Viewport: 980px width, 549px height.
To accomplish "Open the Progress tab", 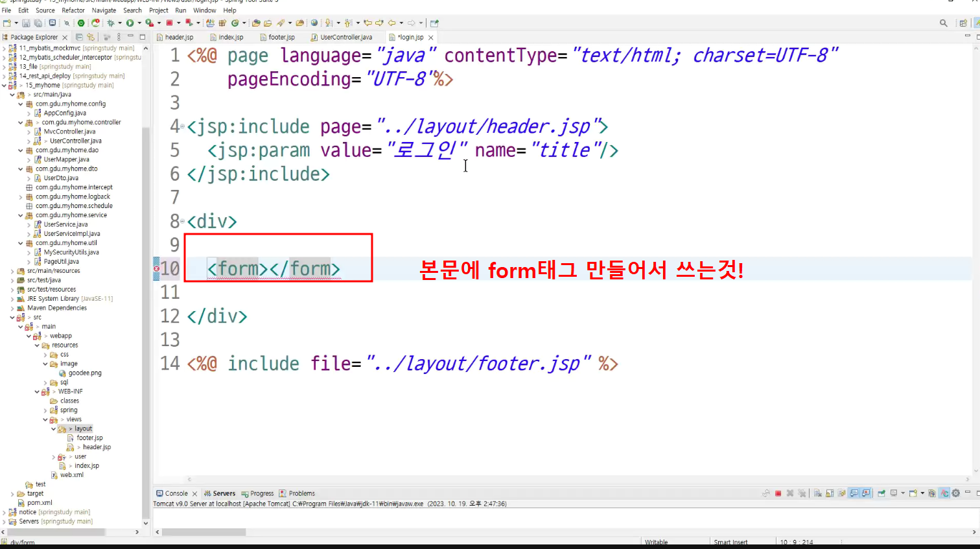I will point(257,493).
